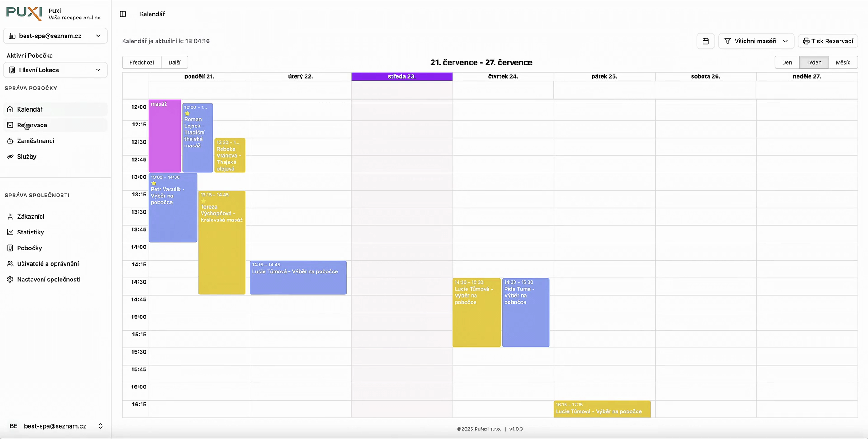Go to the Další week
Image resolution: width=868 pixels, height=439 pixels.
tap(175, 62)
